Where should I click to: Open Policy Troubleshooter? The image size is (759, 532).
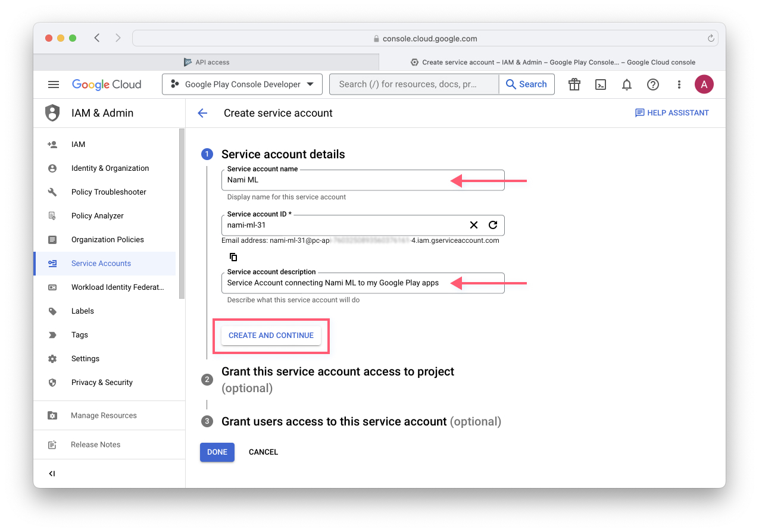click(105, 192)
